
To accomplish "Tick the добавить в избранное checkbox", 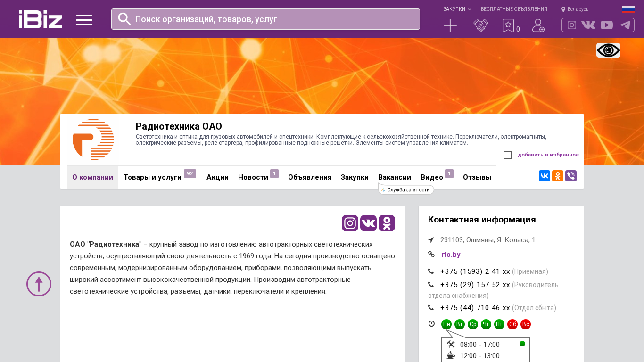I will click(x=508, y=155).
